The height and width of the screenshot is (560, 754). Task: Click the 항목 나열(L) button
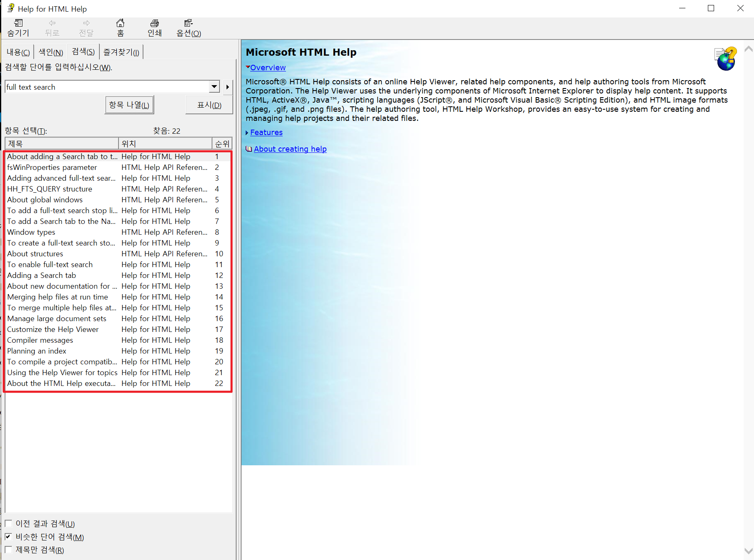coord(129,105)
